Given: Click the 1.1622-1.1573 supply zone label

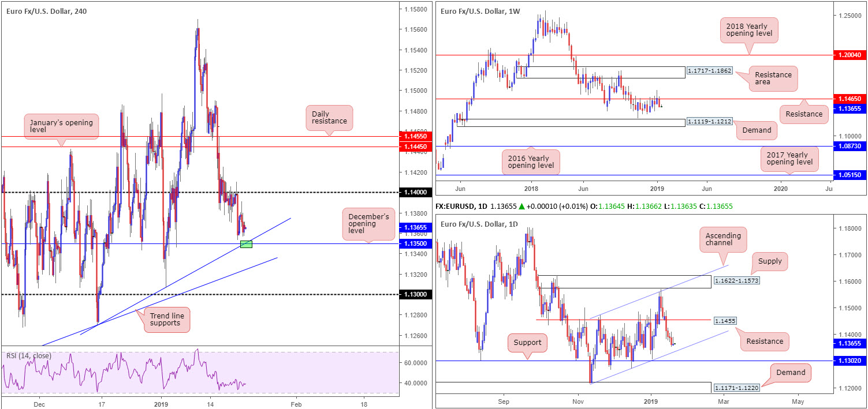Looking at the screenshot, I should [736, 280].
